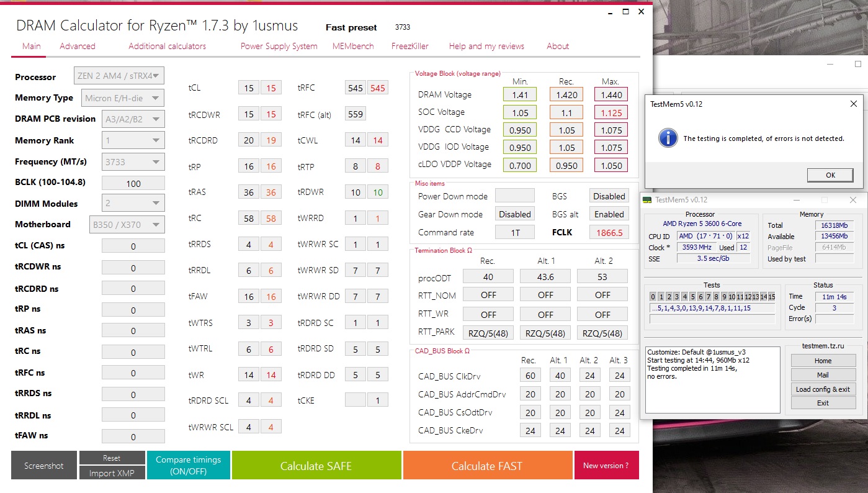Expand the Motherboard dropdown
The width and height of the screenshot is (868, 493).
point(127,224)
